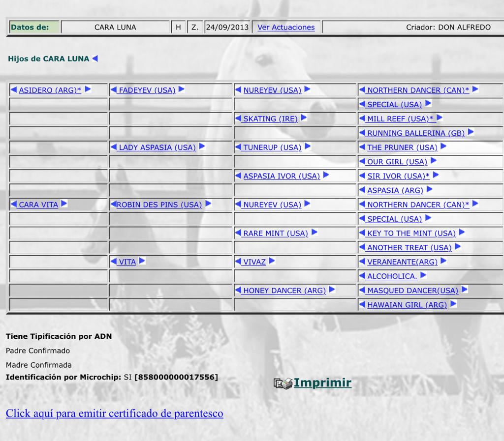Viewport: 504px width, 441px height.
Task: Click the blue arrow beside Hijos de CARA LUNA
Action: [x=95, y=59]
